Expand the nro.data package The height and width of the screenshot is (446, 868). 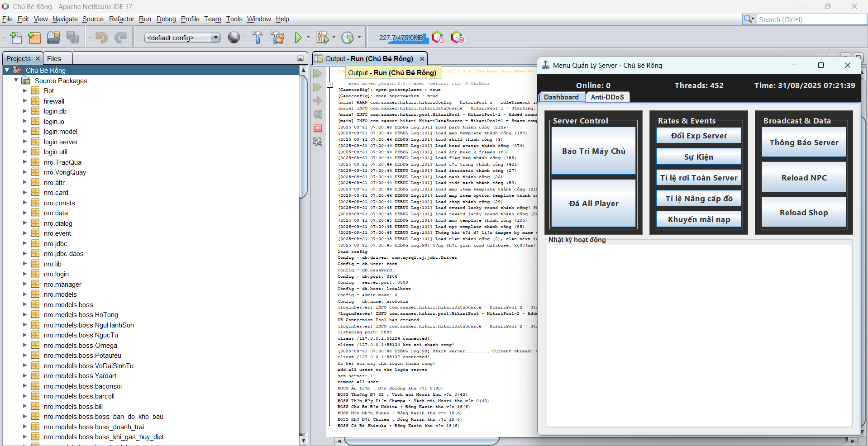(25, 213)
